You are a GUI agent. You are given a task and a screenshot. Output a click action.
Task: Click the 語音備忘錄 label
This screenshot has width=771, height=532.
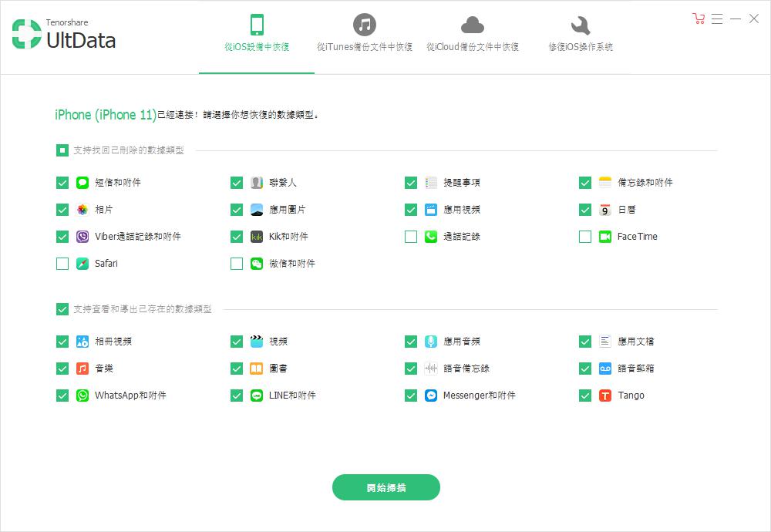click(466, 369)
